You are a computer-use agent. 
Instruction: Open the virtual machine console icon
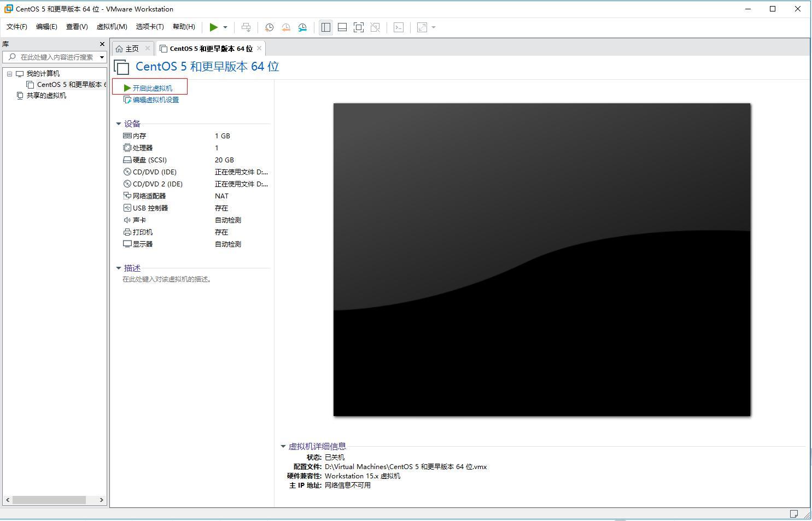[x=399, y=27]
